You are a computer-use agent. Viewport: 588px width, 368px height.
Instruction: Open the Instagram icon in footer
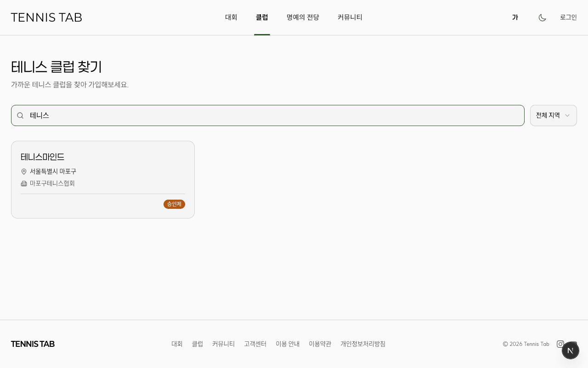coord(560,344)
